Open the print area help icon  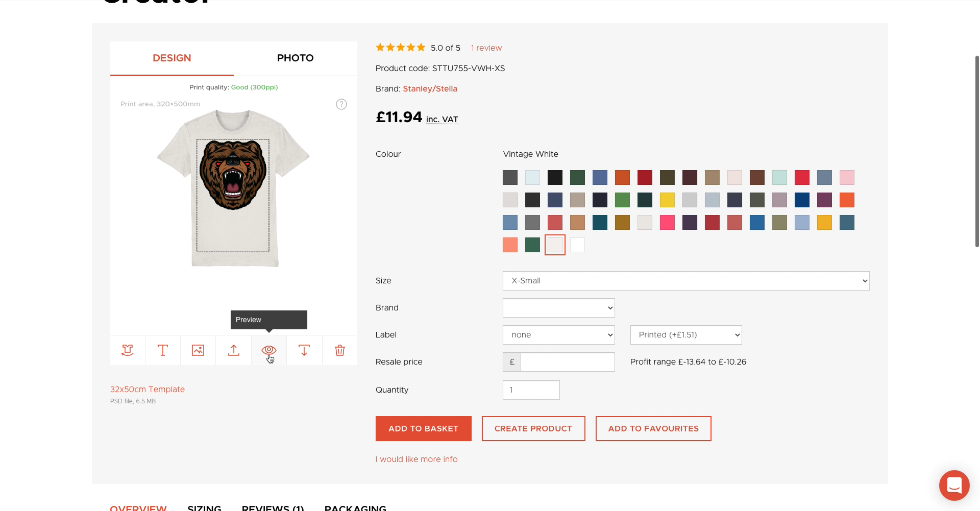pyautogui.click(x=341, y=104)
